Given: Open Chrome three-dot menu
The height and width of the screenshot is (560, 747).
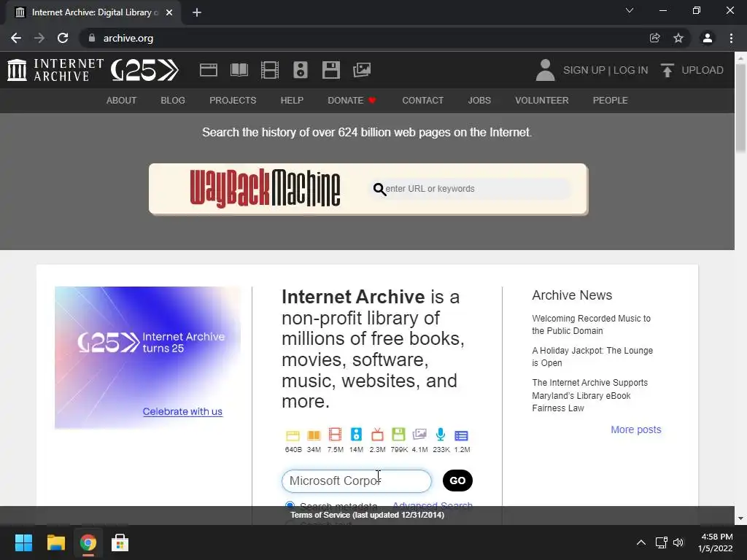Looking at the screenshot, I should (x=731, y=38).
